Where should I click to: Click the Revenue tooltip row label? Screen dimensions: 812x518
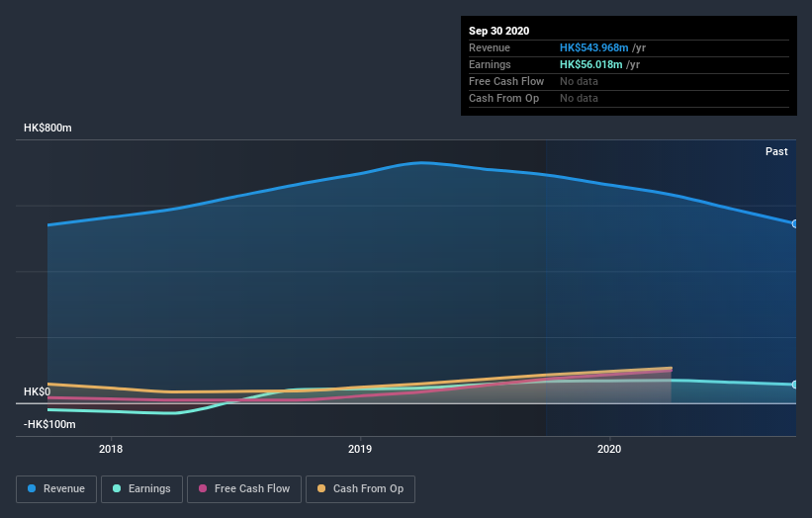click(490, 47)
